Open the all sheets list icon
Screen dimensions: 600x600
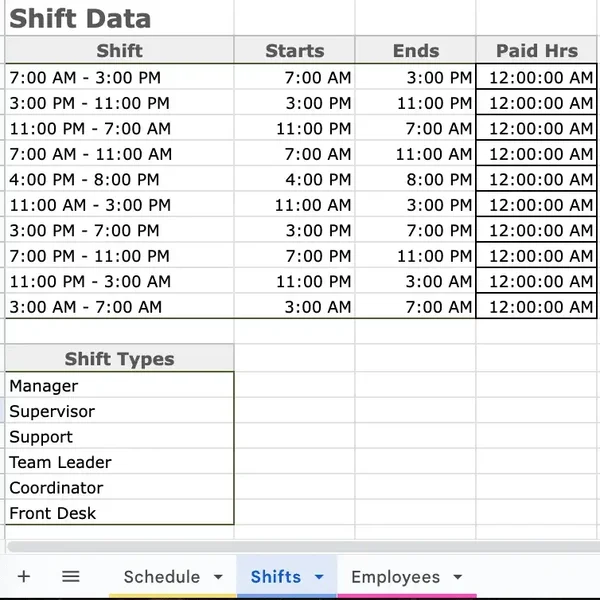click(71, 577)
